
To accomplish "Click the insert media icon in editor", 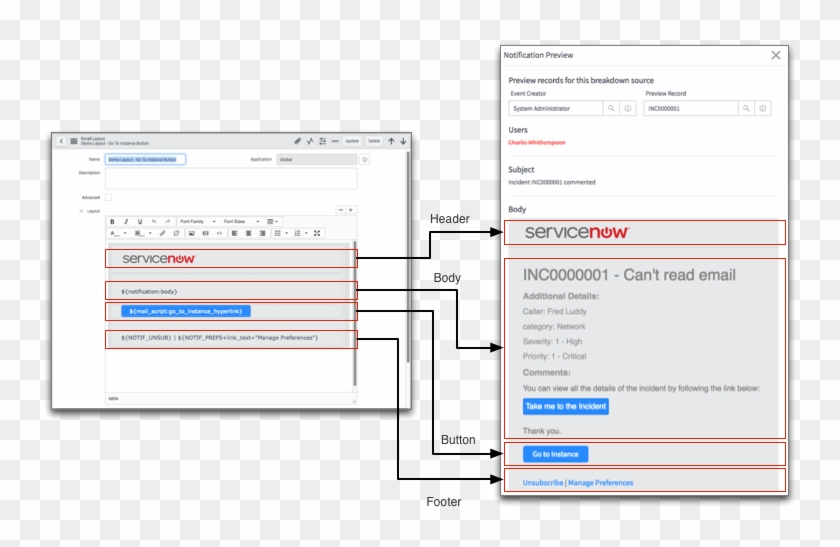I will (x=205, y=233).
